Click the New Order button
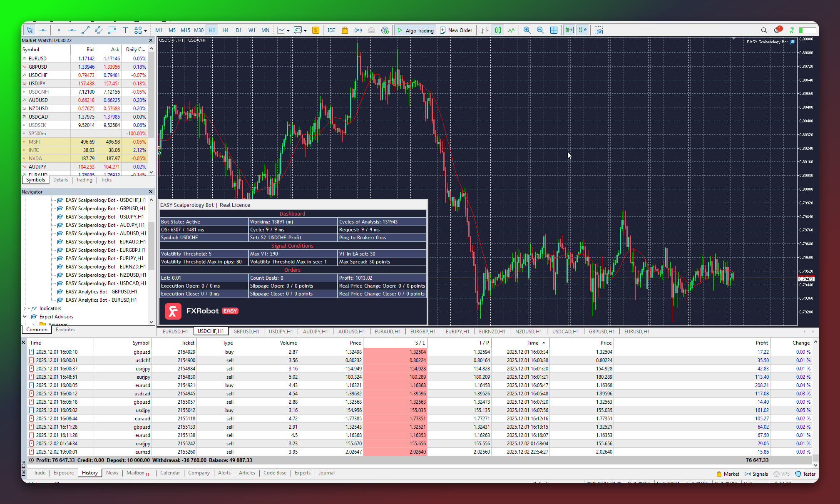Image resolution: width=840 pixels, height=504 pixels. (x=456, y=30)
